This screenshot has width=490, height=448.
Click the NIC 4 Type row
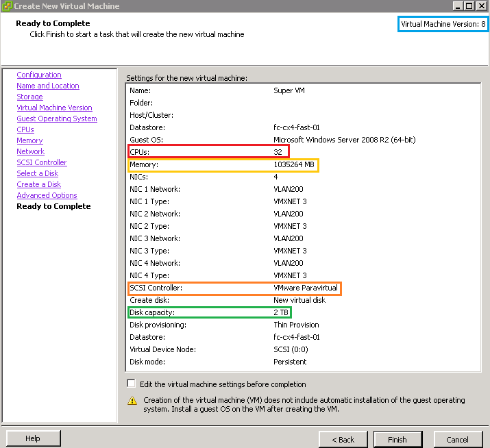tap(218, 275)
